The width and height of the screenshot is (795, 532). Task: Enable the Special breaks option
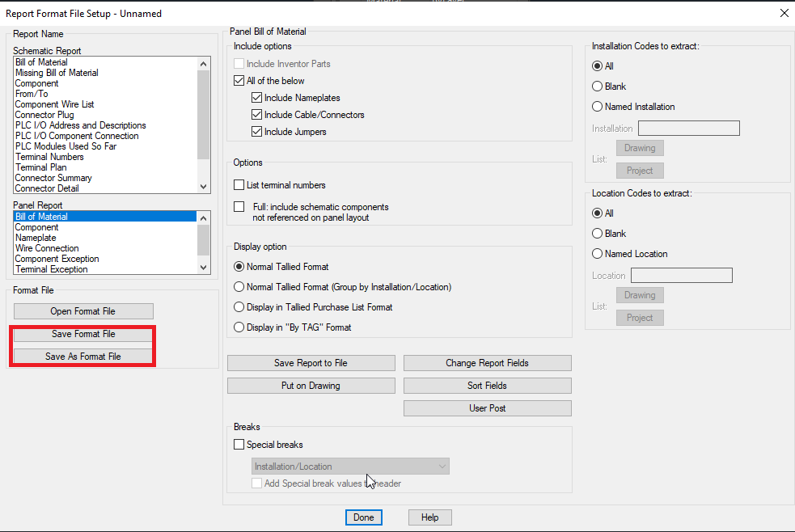click(239, 444)
